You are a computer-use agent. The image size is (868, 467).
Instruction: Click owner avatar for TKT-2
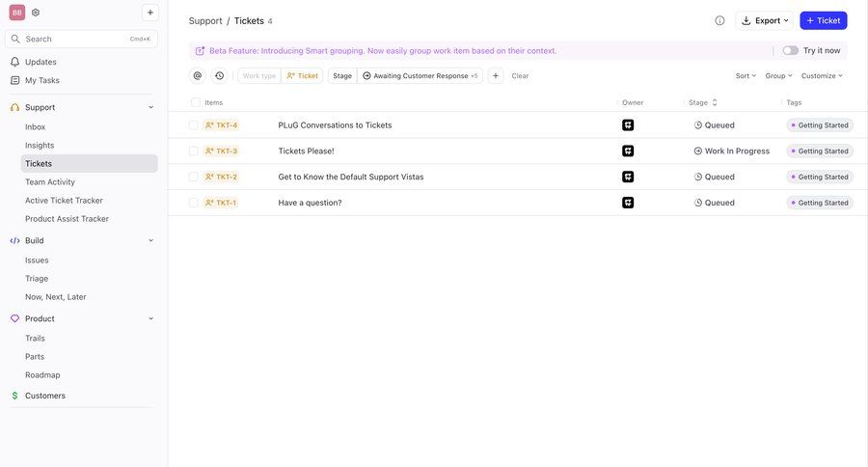tap(628, 177)
